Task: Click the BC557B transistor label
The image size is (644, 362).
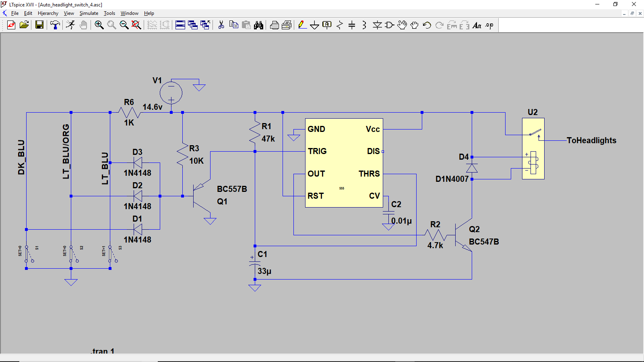Action: tap(232, 189)
